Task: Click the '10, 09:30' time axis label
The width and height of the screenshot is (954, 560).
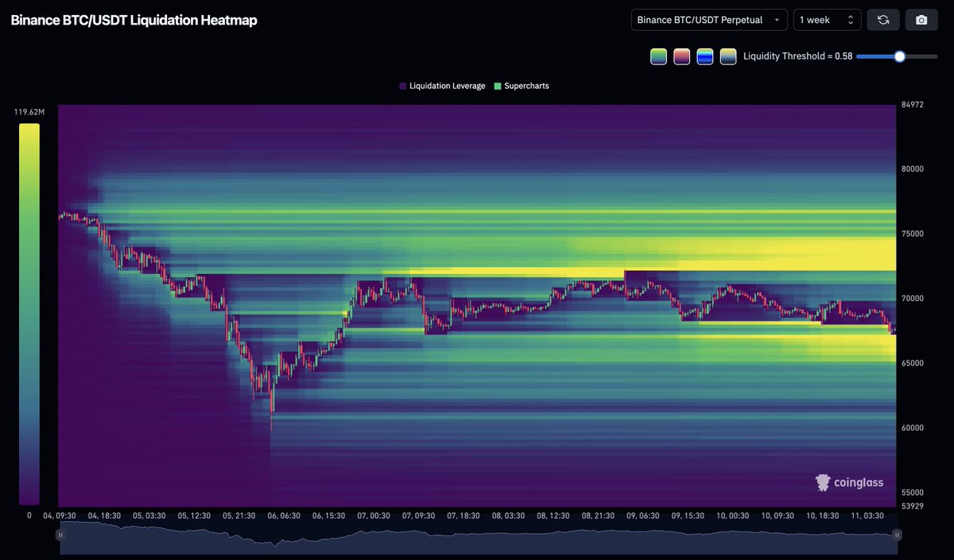Action: (x=778, y=516)
